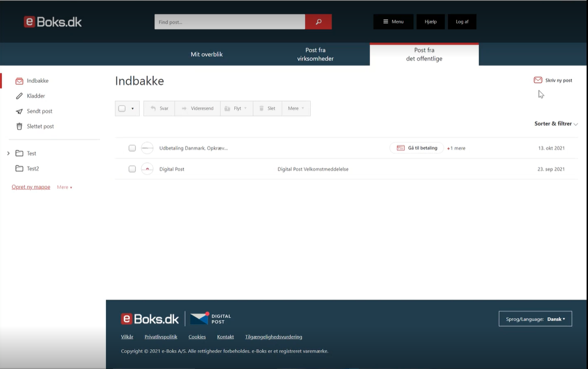Switch to Post fra virksomheder tab
588x369 pixels.
(316, 55)
